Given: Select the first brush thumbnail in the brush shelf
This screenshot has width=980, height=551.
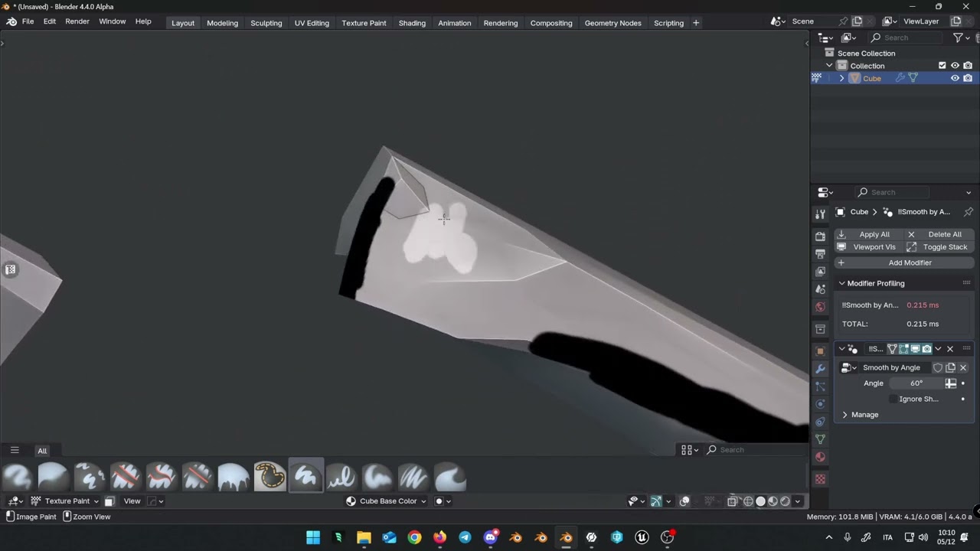Looking at the screenshot, I should [x=17, y=477].
